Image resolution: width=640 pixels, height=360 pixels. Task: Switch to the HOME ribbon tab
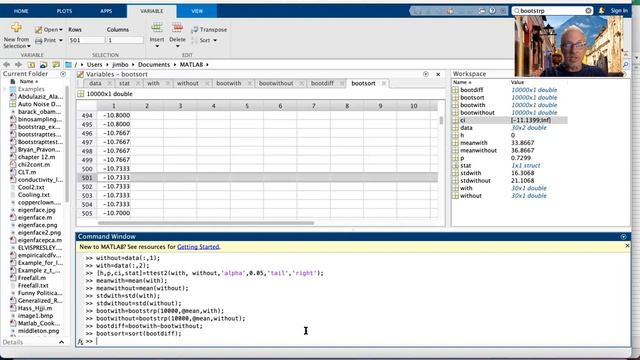tap(21, 11)
